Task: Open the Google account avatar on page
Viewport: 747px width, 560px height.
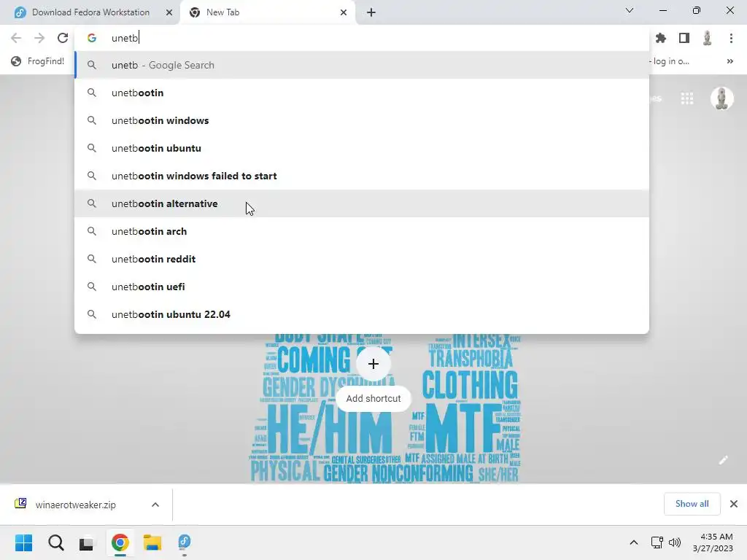Action: pyautogui.click(x=722, y=98)
